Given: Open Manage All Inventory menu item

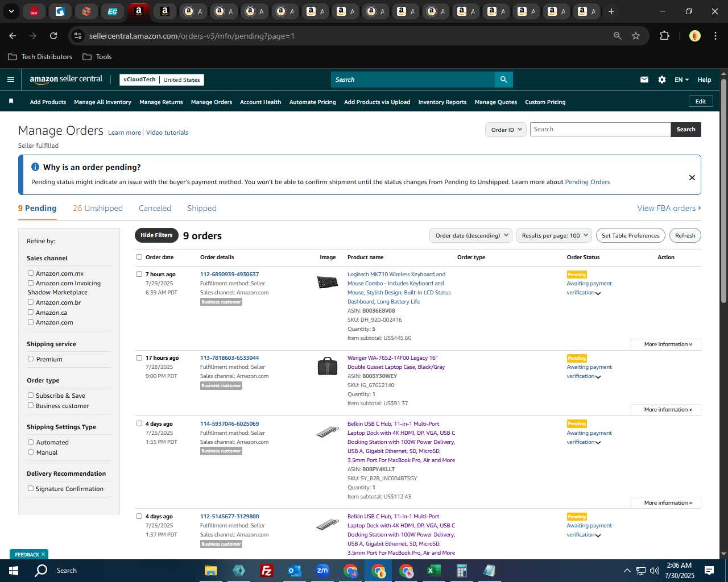Looking at the screenshot, I should tap(102, 102).
